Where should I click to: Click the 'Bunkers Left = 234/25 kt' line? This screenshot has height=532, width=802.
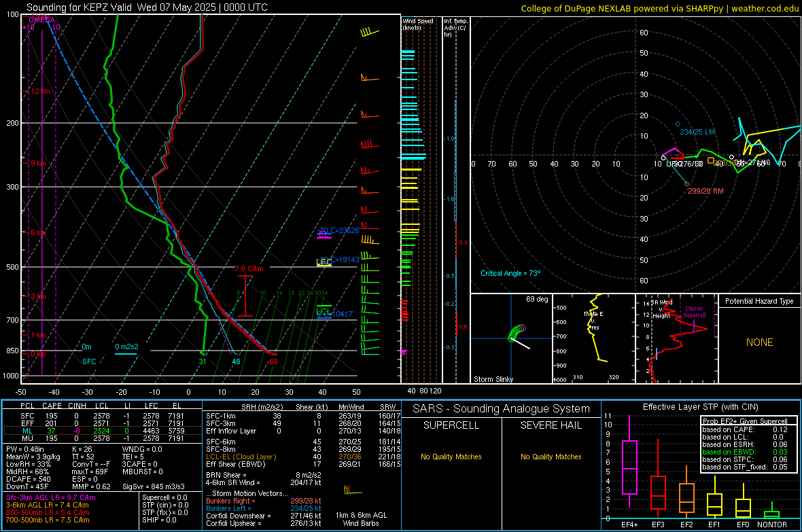click(264, 508)
